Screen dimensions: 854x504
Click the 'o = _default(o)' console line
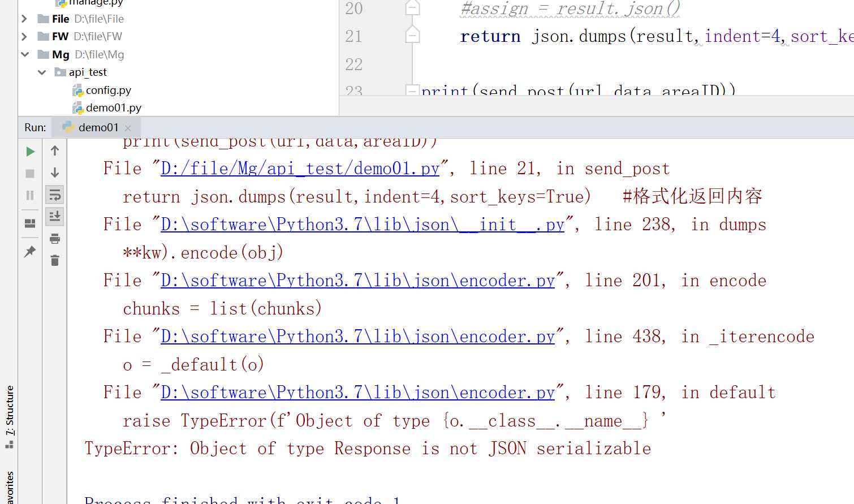point(193,365)
